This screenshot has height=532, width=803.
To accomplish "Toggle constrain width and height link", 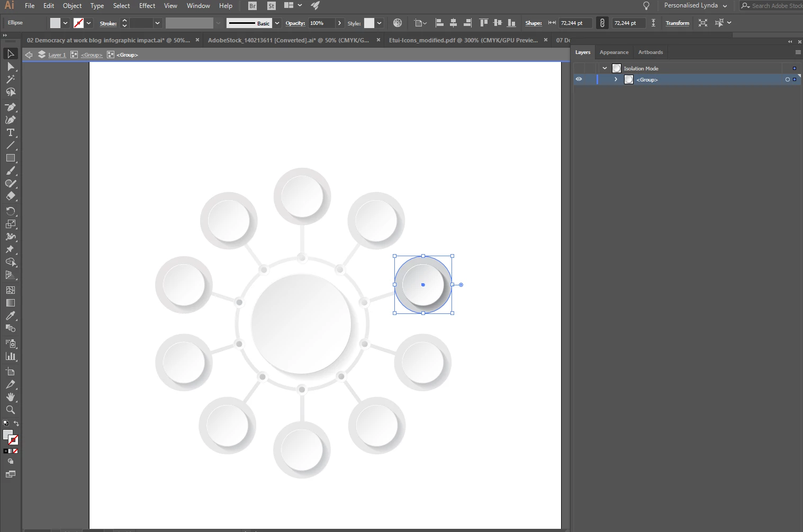I will click(602, 23).
